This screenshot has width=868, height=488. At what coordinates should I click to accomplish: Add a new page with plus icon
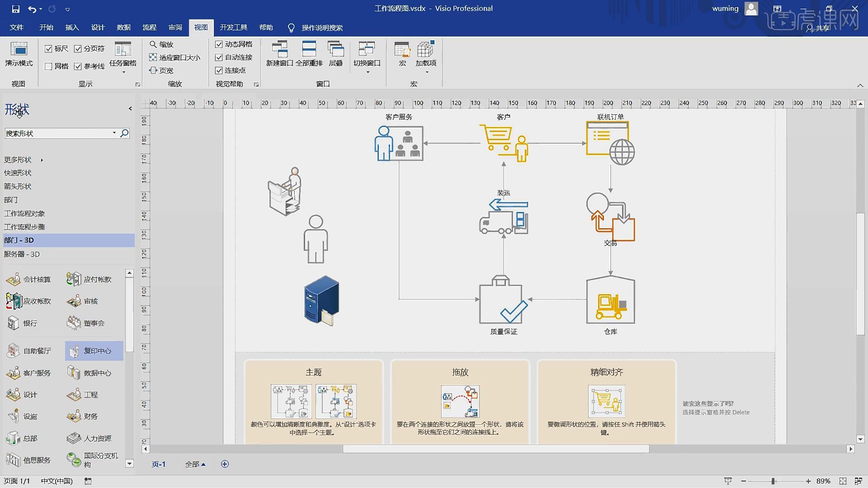(225, 464)
